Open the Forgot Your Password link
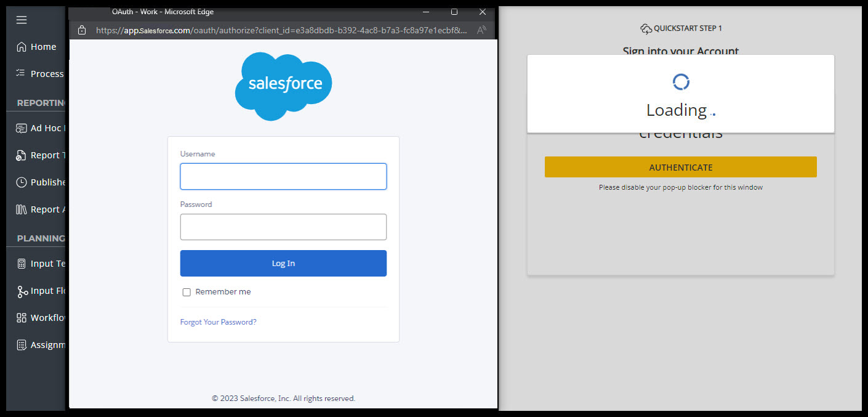Image resolution: width=868 pixels, height=417 pixels. [218, 322]
